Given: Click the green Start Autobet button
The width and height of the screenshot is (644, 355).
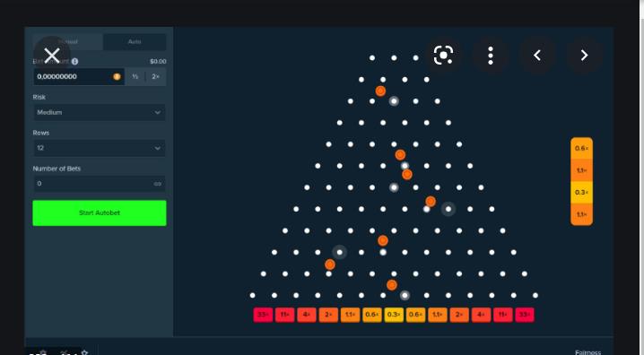Looking at the screenshot, I should (100, 213).
